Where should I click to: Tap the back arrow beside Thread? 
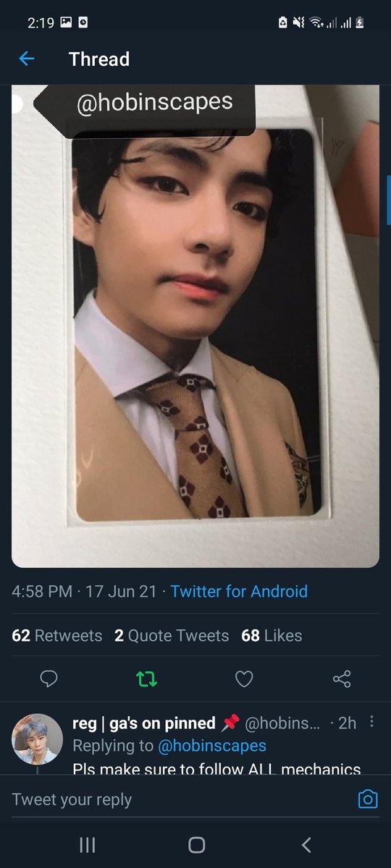27,59
